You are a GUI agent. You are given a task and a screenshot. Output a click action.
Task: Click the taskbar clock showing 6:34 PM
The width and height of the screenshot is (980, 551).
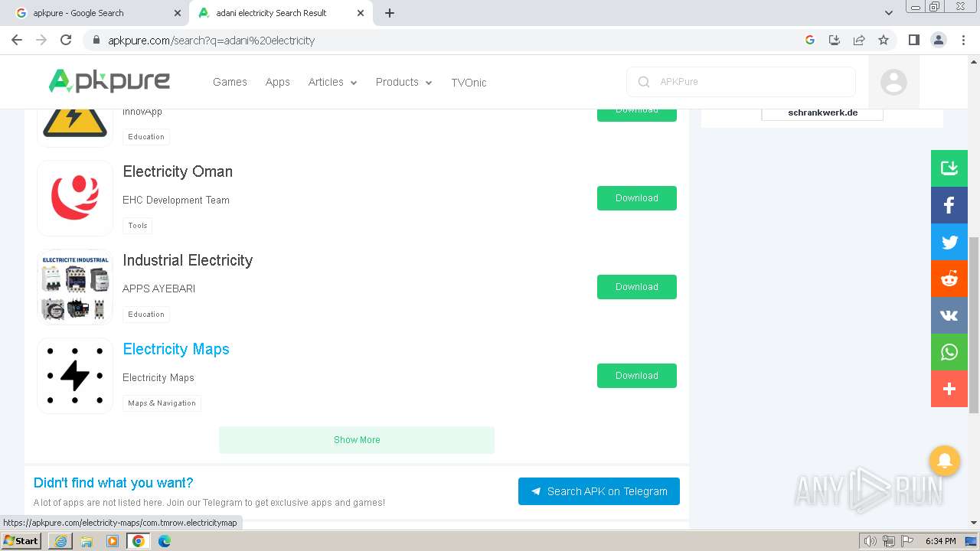coord(940,541)
